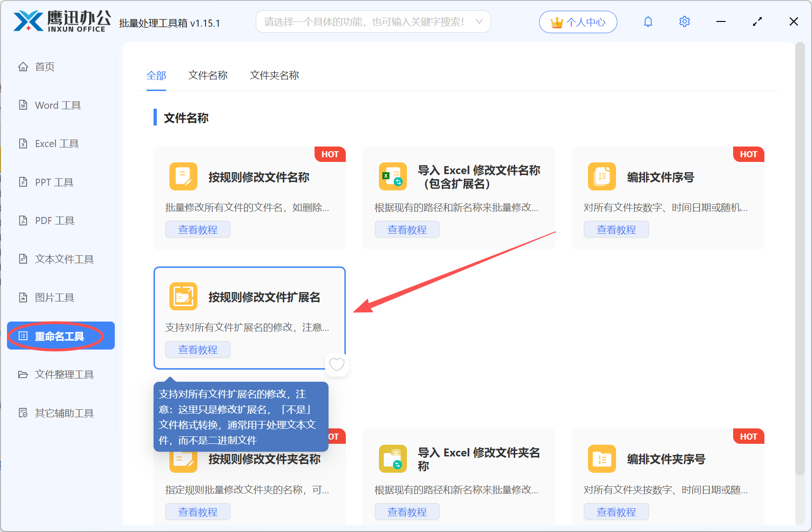812x532 pixels.
Task: Click 查看教程 under 按规则修改文件扩展名
Action: pos(198,350)
